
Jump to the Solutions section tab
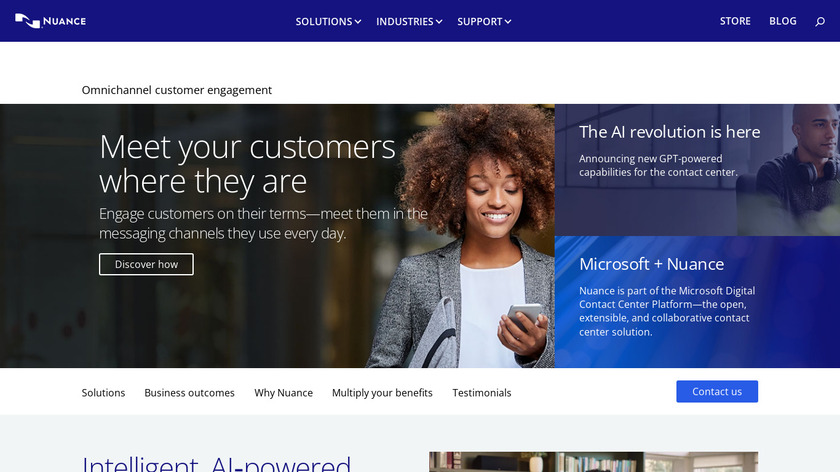(x=103, y=393)
